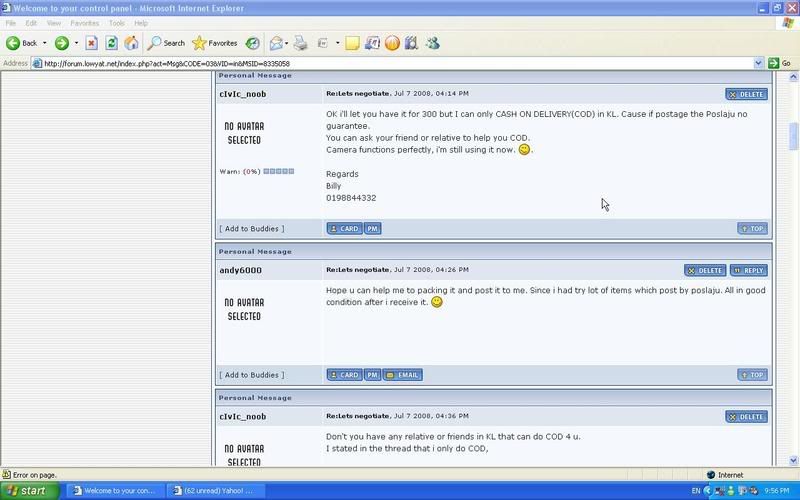
Task: Open the Tools menu
Action: (x=117, y=22)
